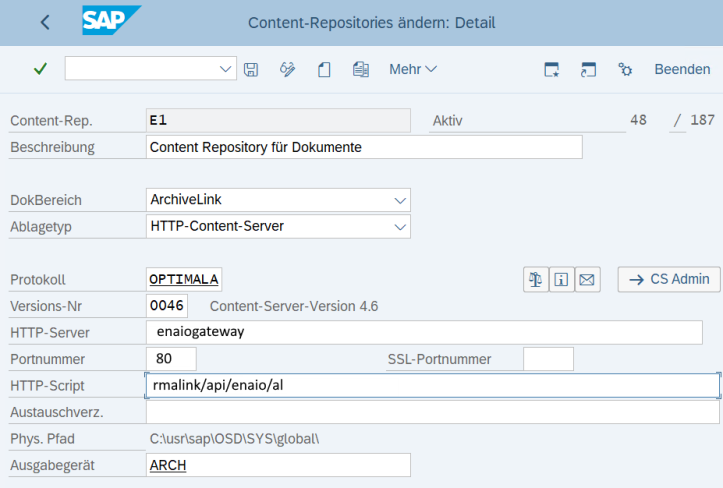Click the info status icon button
The image size is (723, 488).
click(x=561, y=280)
